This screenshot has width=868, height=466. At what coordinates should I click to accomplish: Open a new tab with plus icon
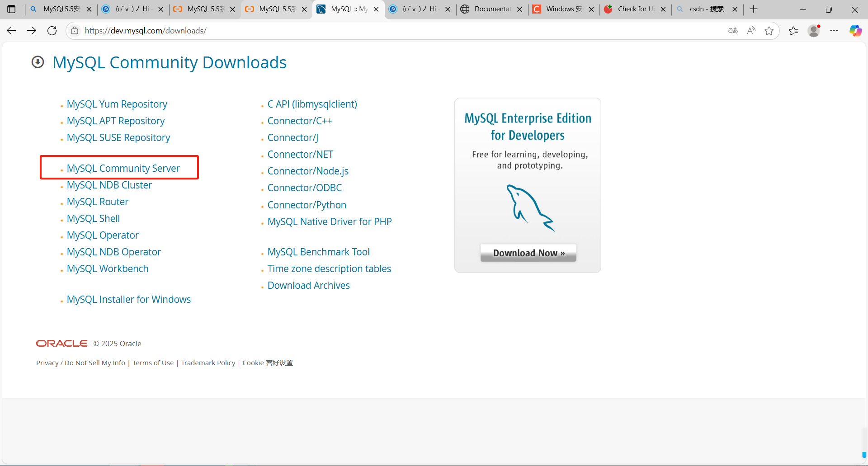(754, 9)
